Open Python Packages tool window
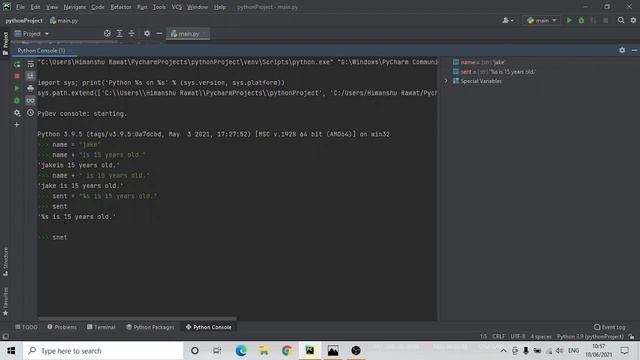The image size is (640, 360). [150, 327]
